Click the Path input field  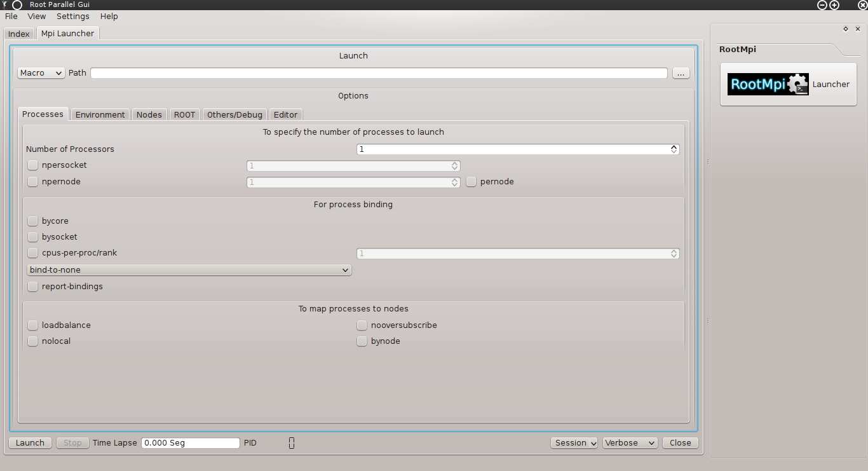(x=379, y=73)
